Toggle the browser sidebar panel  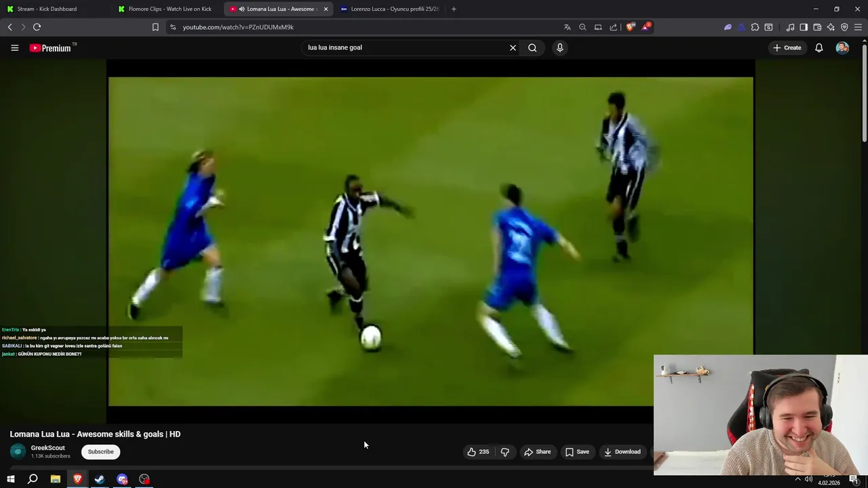(804, 27)
